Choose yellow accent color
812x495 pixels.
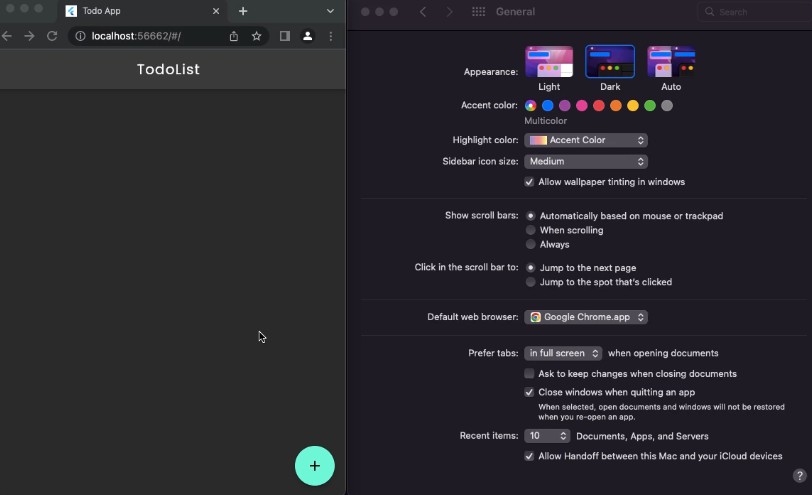pyautogui.click(x=633, y=106)
